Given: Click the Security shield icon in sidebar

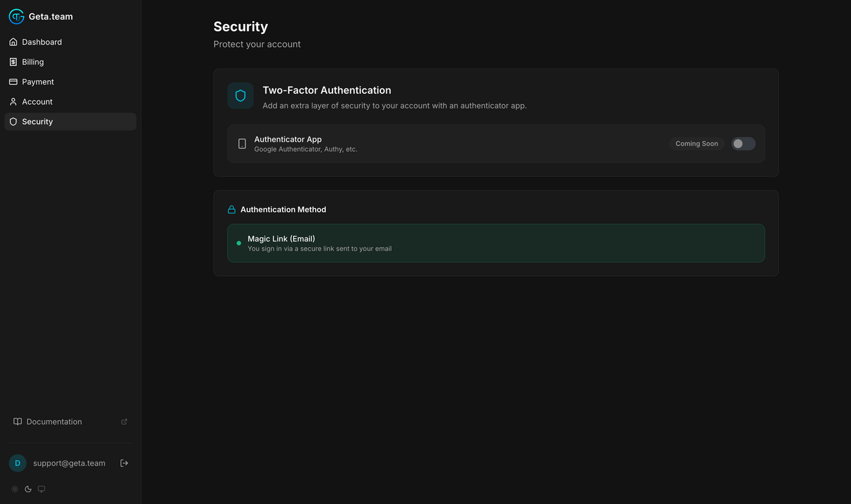Looking at the screenshot, I should click(x=13, y=122).
